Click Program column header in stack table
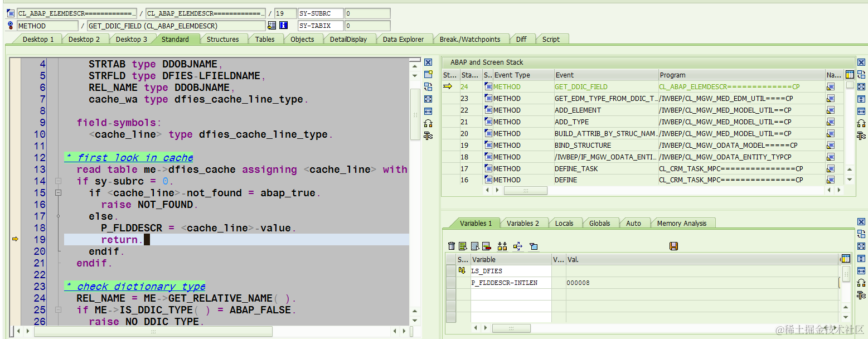 pyautogui.click(x=741, y=75)
